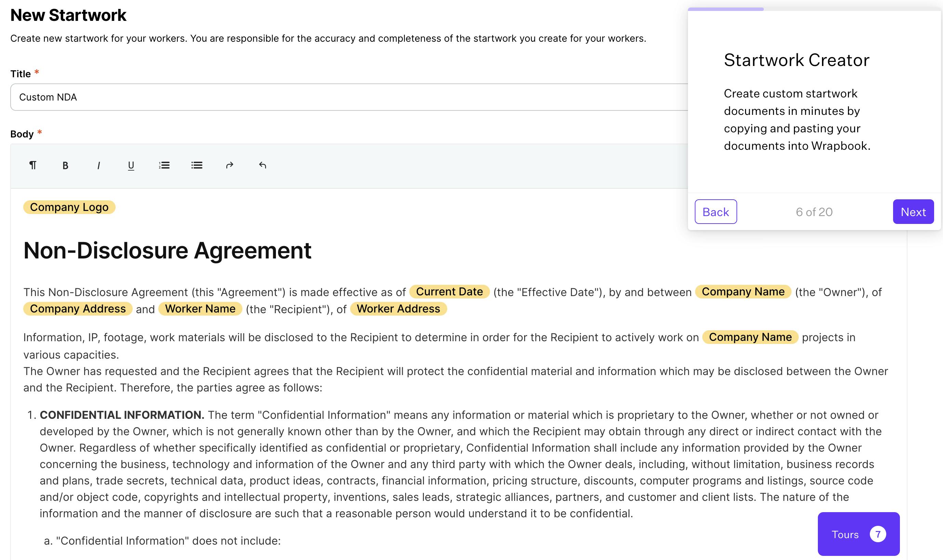Click the redo arrow icon
Screen dimensions: 943x560
pyautogui.click(x=229, y=165)
